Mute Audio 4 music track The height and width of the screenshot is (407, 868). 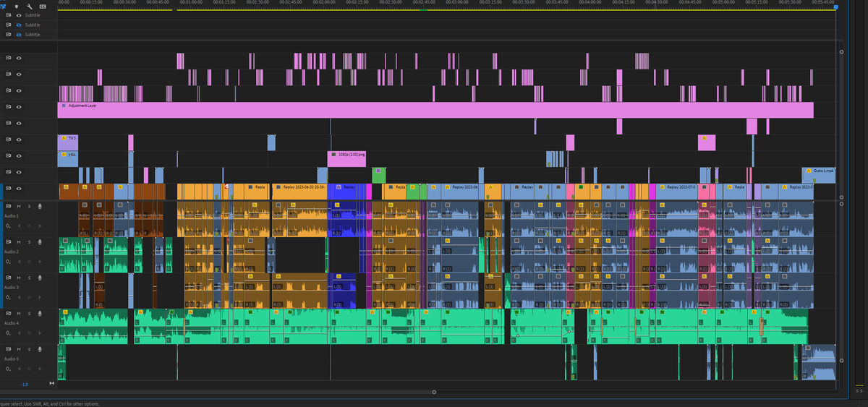point(20,313)
